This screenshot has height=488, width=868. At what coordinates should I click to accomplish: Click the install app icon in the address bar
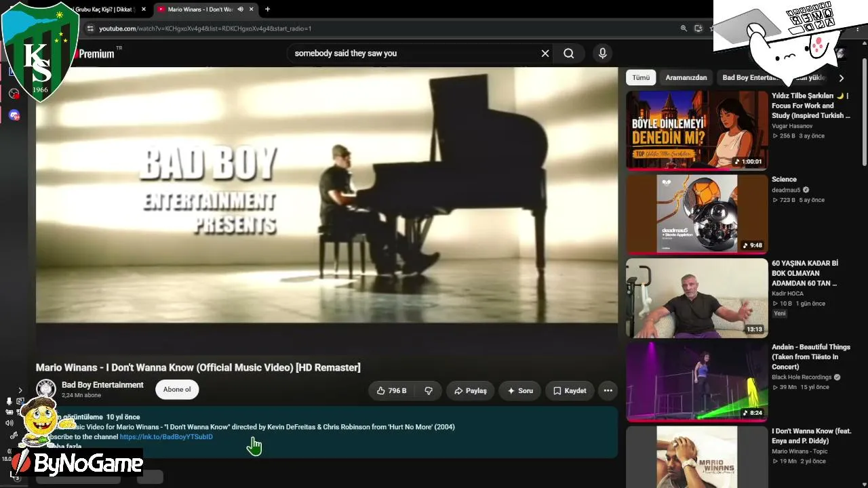[698, 28]
